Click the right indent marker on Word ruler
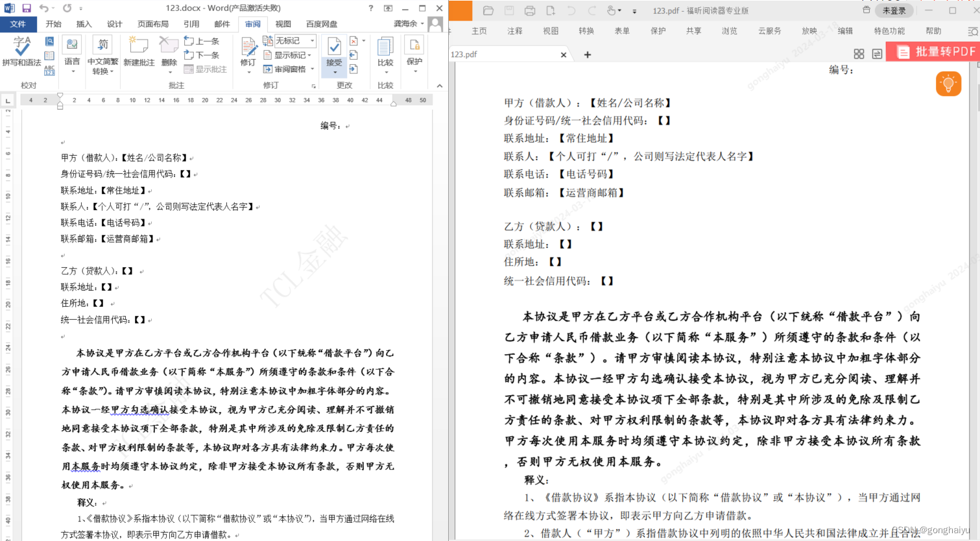The image size is (980, 541). 393,103
